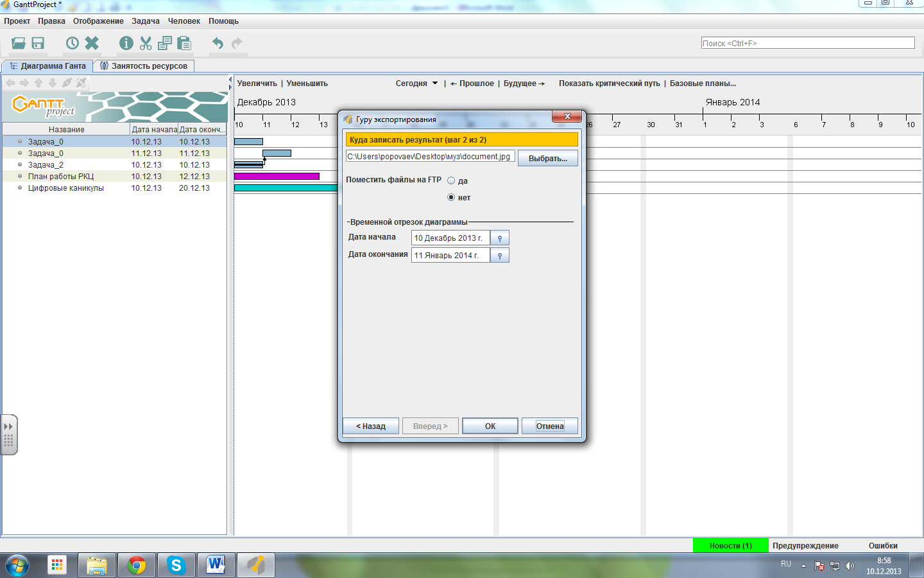Click the Отмена button
The height and width of the screenshot is (578, 924).
pos(550,426)
